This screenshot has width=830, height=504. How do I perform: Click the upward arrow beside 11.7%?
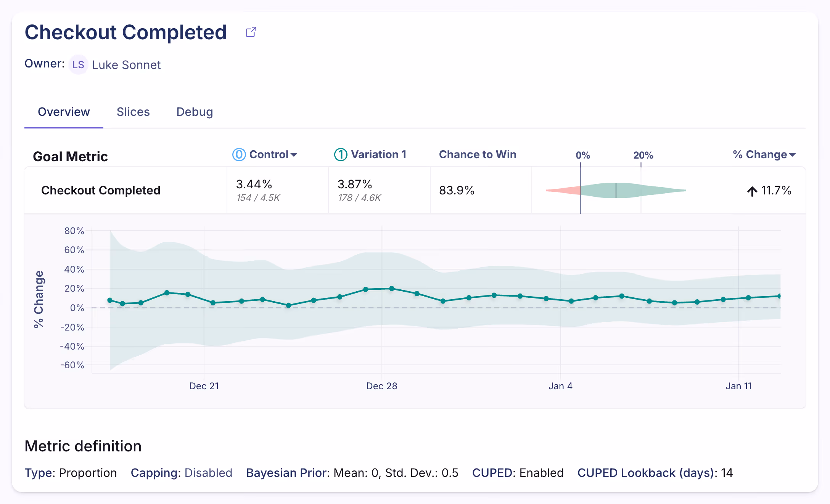pos(752,191)
